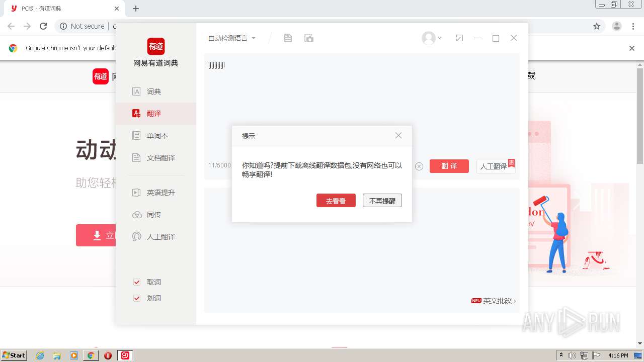The image size is (644, 362).
Task: Clear the translation input text
Action: [419, 166]
